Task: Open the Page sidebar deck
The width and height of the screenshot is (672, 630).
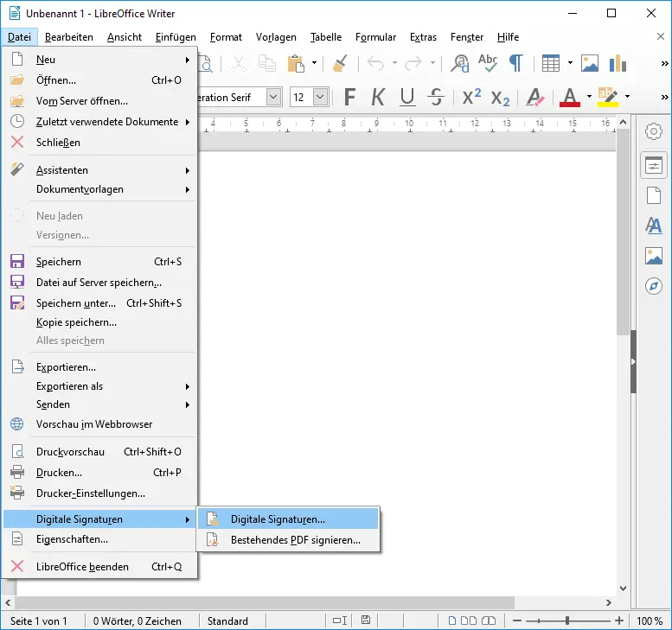Action: pyautogui.click(x=654, y=195)
